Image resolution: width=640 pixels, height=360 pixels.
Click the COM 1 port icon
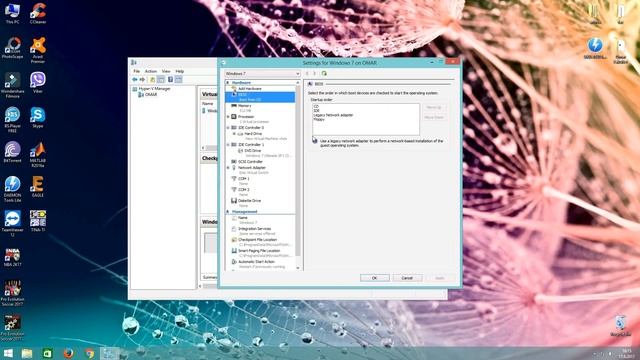pyautogui.click(x=234, y=179)
